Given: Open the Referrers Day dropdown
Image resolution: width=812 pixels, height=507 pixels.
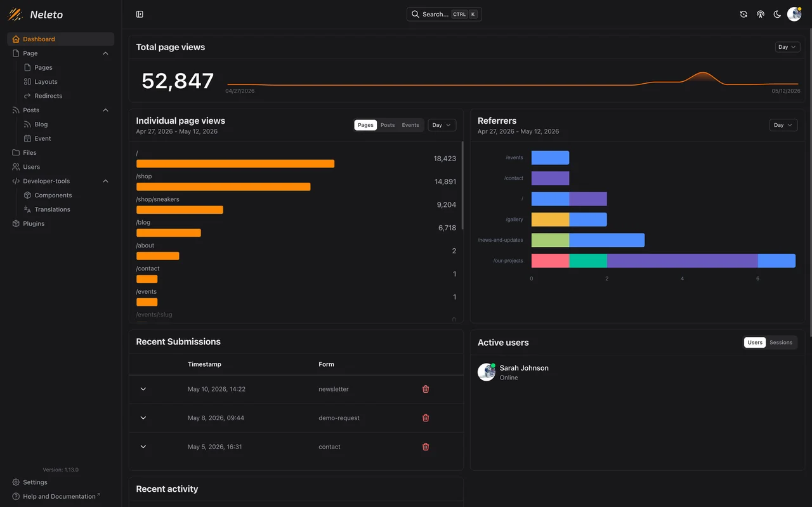Looking at the screenshot, I should (783, 125).
